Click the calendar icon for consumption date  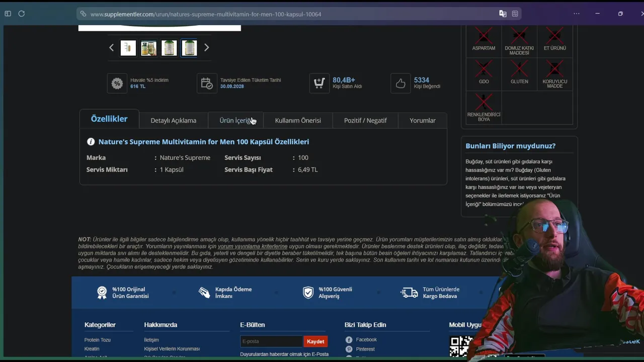[x=207, y=83]
